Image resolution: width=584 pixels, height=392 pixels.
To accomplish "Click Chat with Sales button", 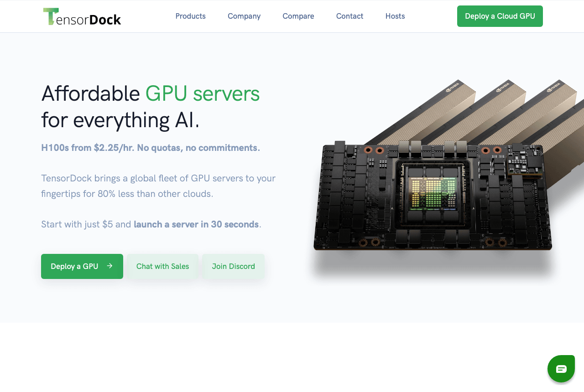I will [x=162, y=266].
